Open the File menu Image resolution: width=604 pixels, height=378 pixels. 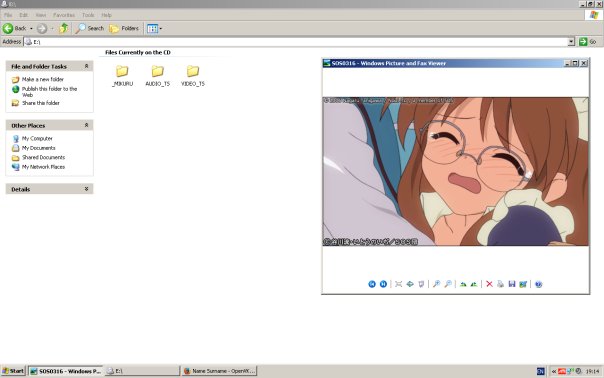pos(8,15)
